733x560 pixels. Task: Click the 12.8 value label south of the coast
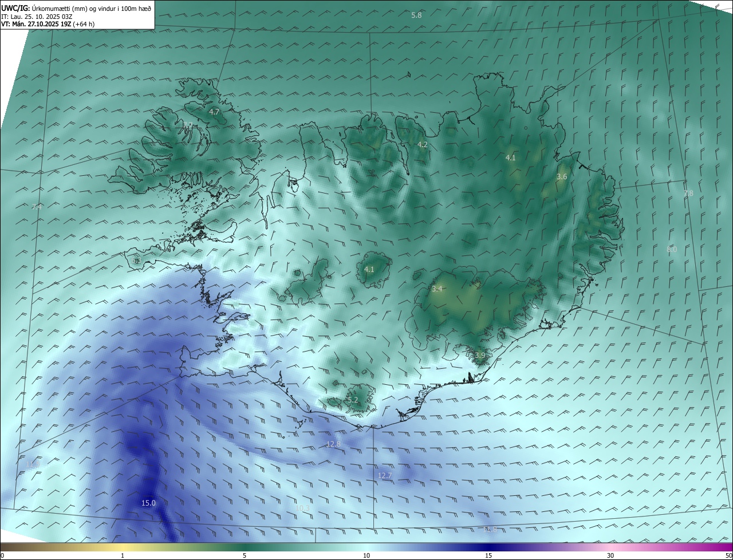[333, 444]
